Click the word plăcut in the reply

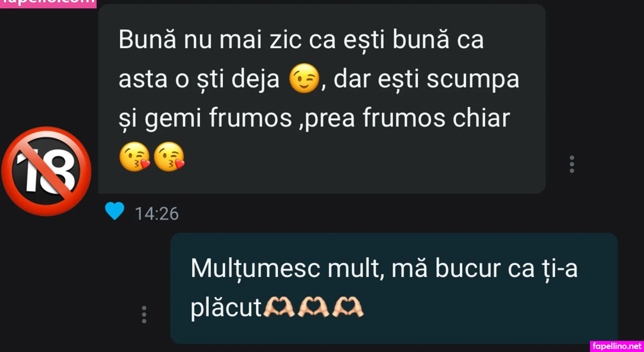[x=226, y=307]
